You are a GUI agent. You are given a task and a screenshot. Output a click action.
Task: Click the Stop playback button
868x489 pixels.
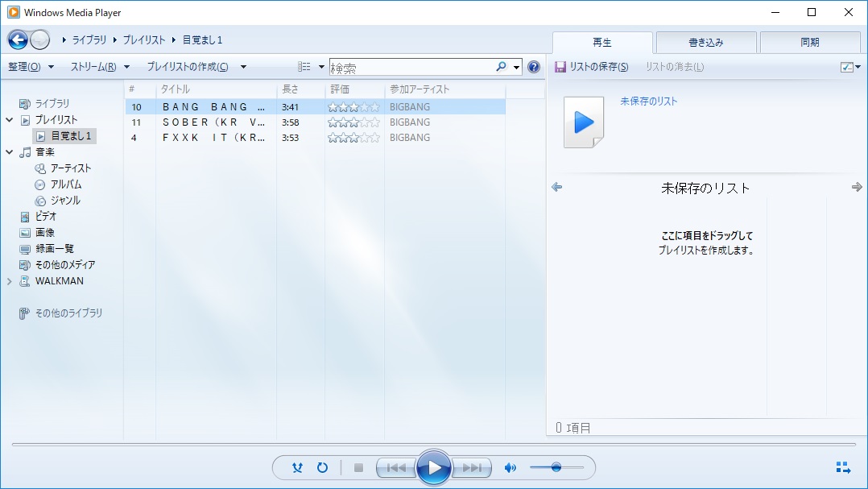(x=358, y=468)
